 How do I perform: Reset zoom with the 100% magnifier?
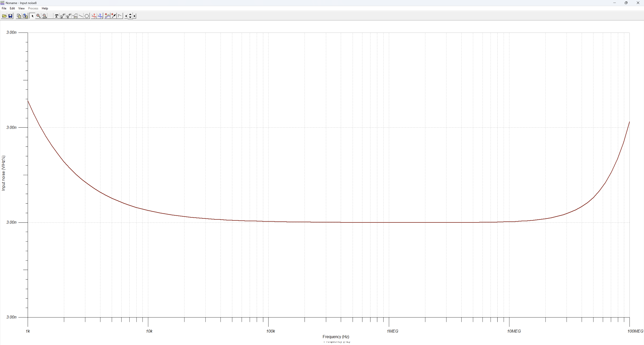click(44, 16)
